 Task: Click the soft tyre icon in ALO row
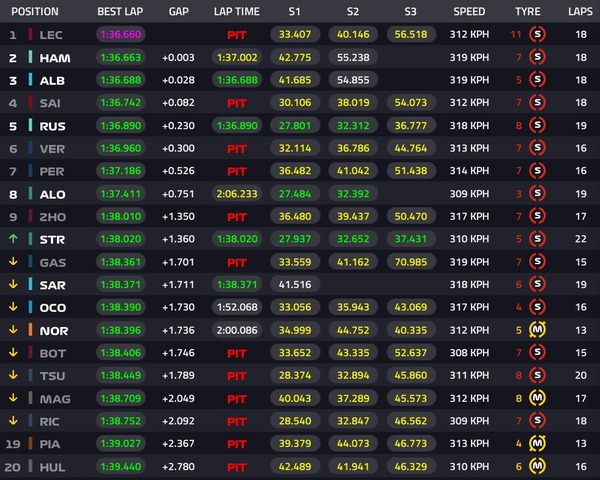pos(537,194)
